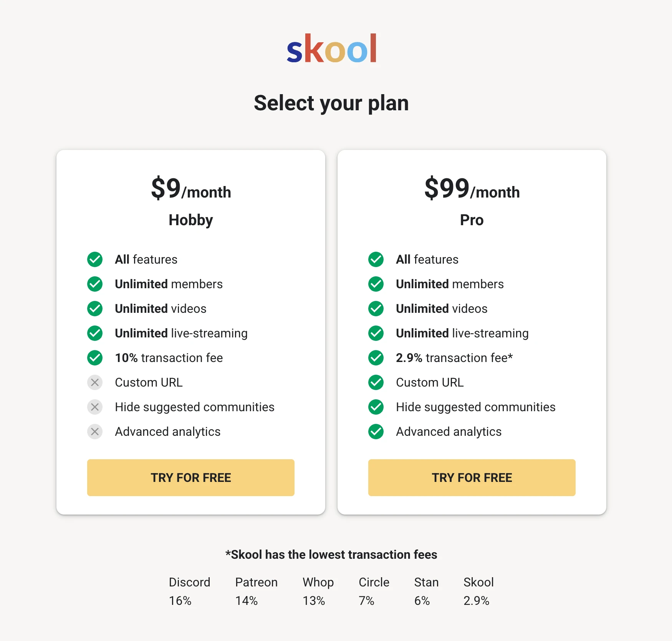
Task: Click green check beside Pro Custom URL
Action: (x=376, y=382)
